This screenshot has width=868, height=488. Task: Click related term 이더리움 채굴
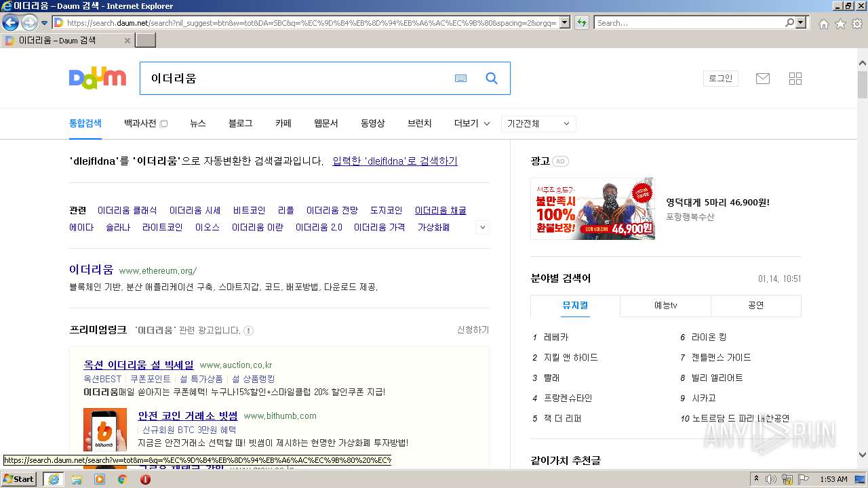click(441, 211)
